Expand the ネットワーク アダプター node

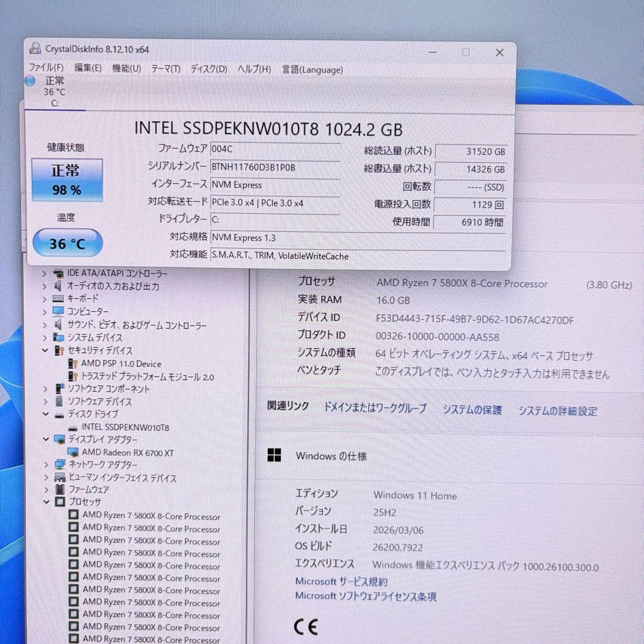(47, 465)
